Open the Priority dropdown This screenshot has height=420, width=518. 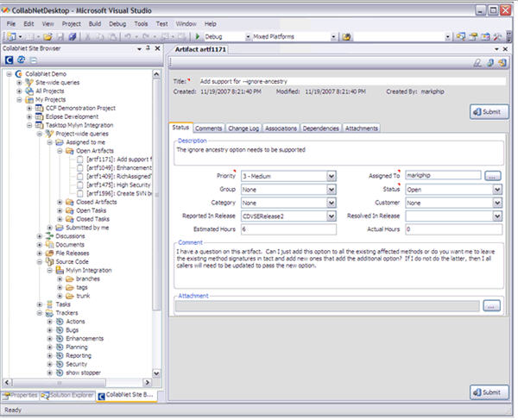332,176
